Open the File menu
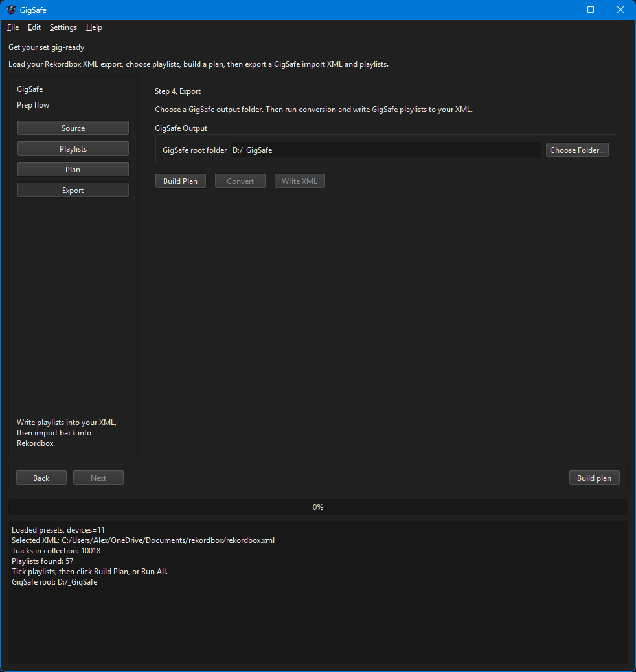636x672 pixels. point(13,27)
